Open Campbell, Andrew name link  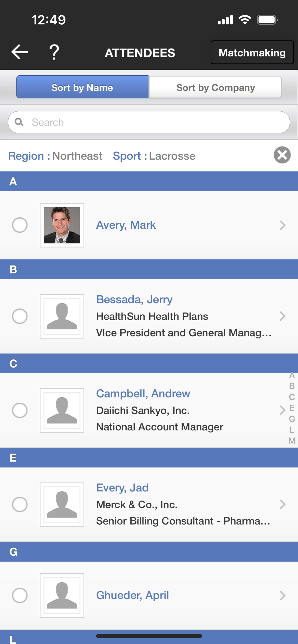(143, 393)
